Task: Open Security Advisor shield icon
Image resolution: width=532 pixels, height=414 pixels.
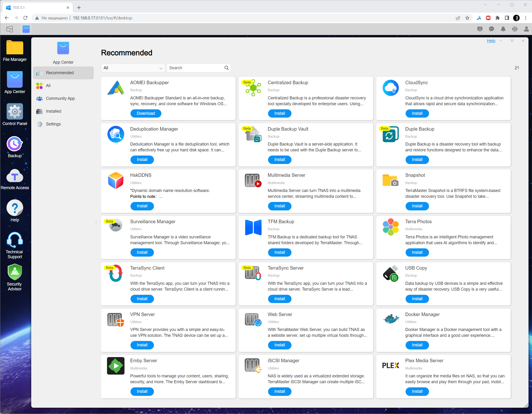Action: click(x=15, y=272)
